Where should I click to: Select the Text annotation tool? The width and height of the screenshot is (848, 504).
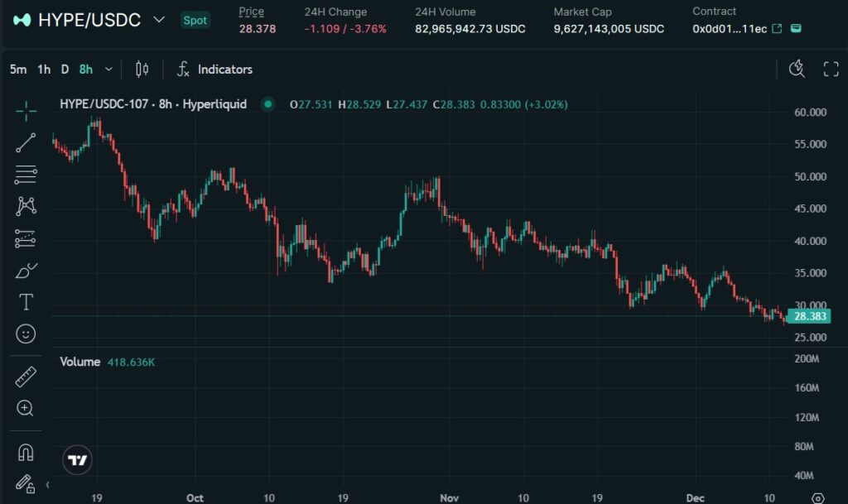click(x=26, y=302)
